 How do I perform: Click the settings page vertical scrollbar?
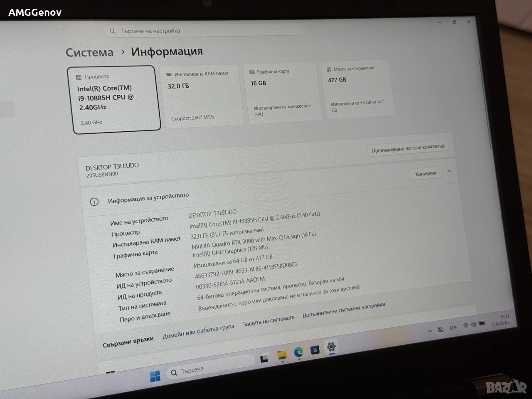(x=485, y=104)
